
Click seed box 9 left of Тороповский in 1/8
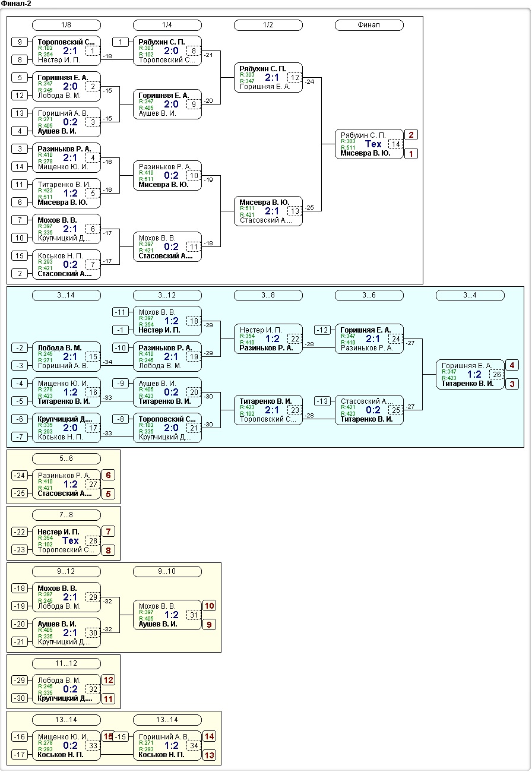click(20, 42)
